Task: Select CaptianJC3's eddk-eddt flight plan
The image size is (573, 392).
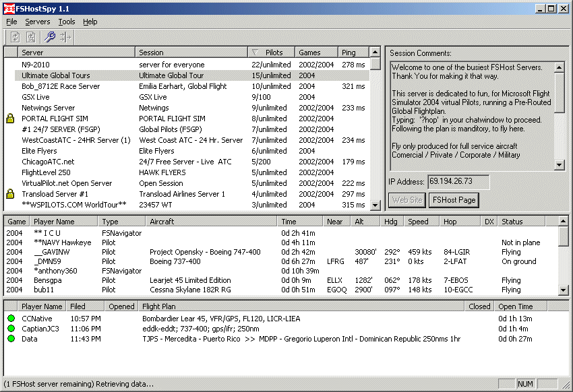Action: 201,329
